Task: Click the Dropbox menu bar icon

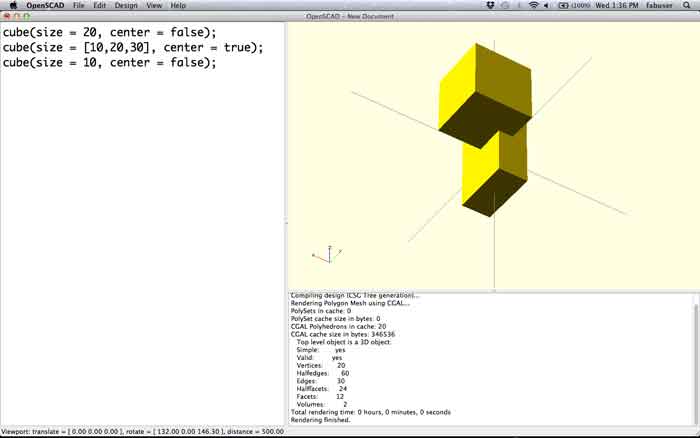Action: point(490,5)
